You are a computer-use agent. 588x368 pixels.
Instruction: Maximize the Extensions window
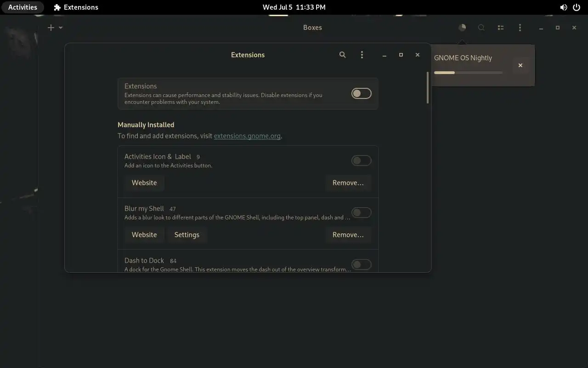pyautogui.click(x=401, y=55)
